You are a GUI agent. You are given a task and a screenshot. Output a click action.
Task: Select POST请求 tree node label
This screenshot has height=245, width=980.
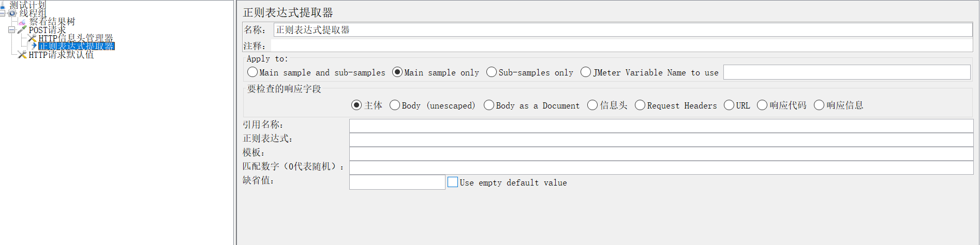[x=47, y=30]
